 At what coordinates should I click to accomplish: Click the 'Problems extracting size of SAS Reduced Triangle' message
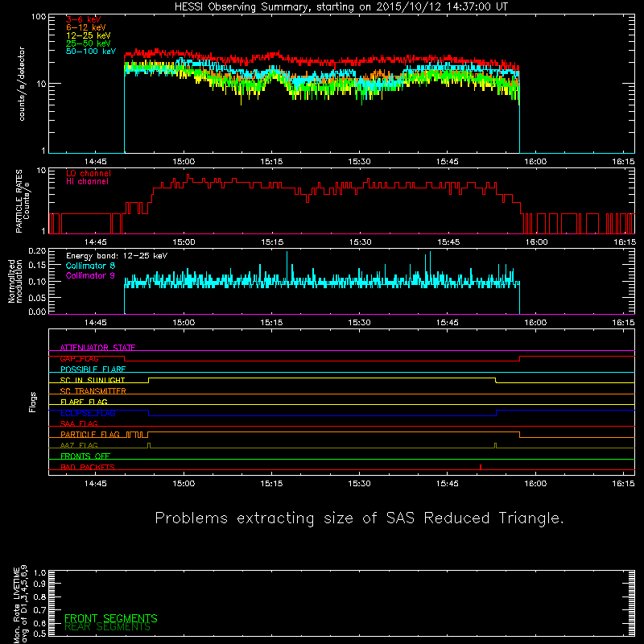[359, 518]
